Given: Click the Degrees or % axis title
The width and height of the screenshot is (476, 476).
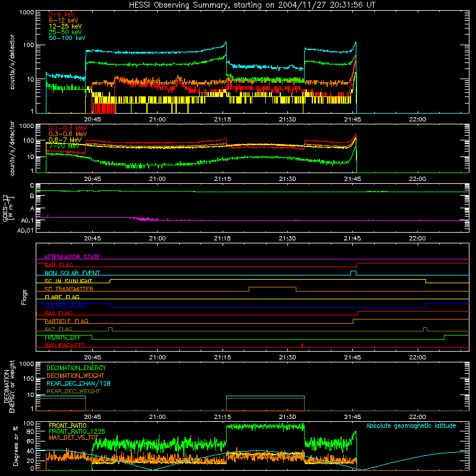Looking at the screenshot, I should pyautogui.click(x=15, y=446).
